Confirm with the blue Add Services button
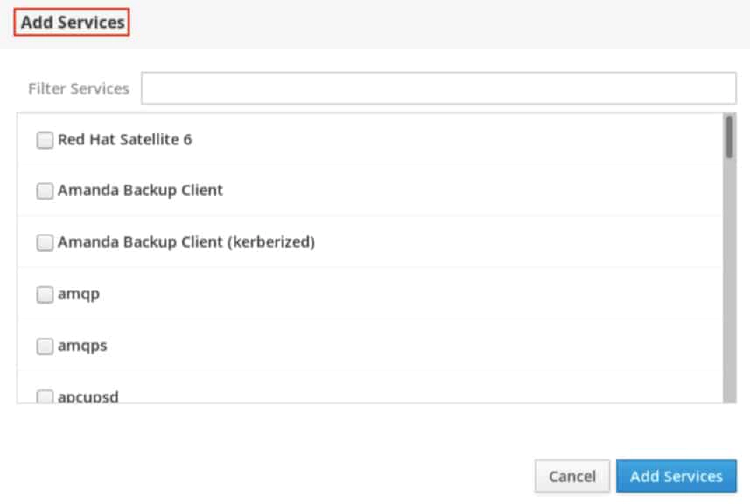The image size is (750, 504). point(676,476)
